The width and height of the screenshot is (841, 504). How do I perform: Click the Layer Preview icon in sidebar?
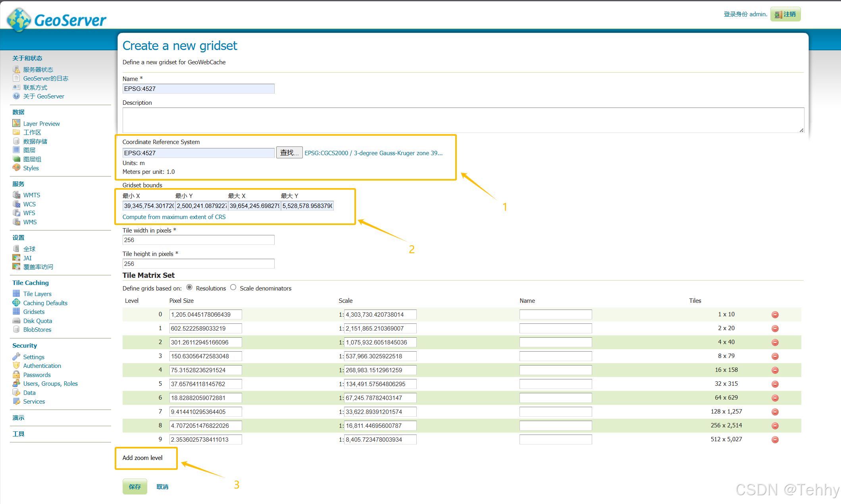click(16, 123)
